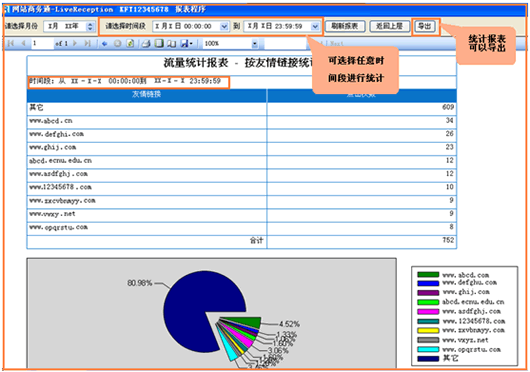This screenshot has height=372, width=530.
Task: Click the 刷新报表 button
Action: 345,26
